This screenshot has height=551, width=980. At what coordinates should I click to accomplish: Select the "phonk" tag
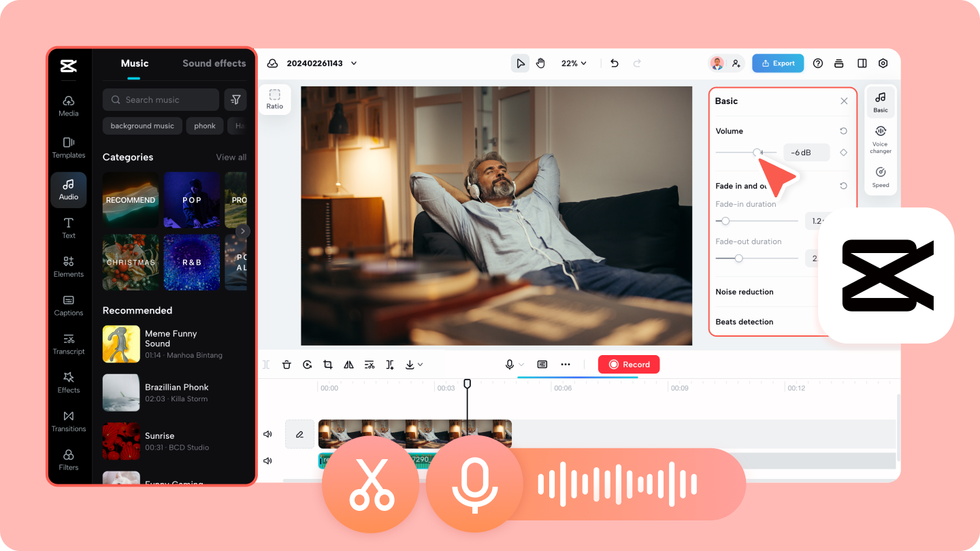pos(205,126)
